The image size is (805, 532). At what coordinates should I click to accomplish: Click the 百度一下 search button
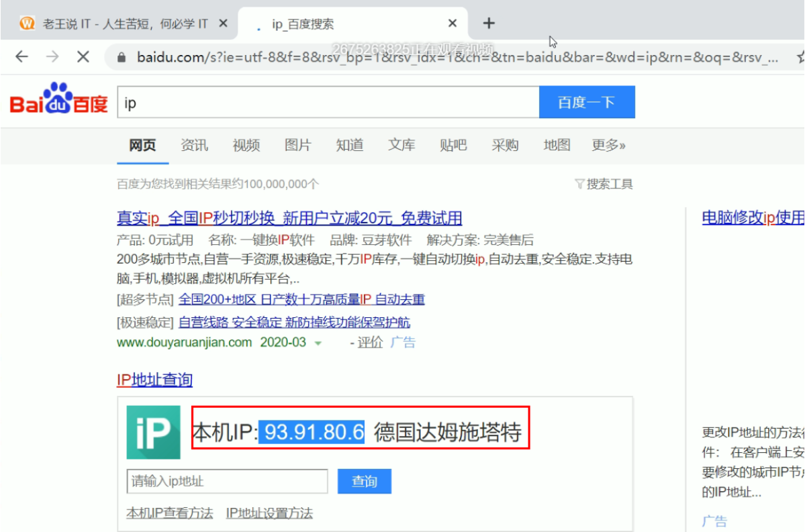point(587,102)
